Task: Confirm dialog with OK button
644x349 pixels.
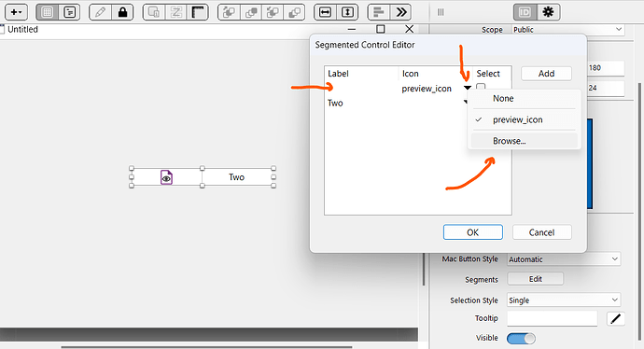Action: tap(472, 232)
